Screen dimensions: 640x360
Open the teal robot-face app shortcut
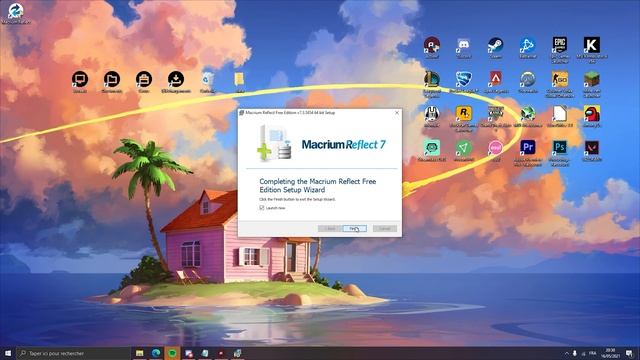[x=432, y=151]
